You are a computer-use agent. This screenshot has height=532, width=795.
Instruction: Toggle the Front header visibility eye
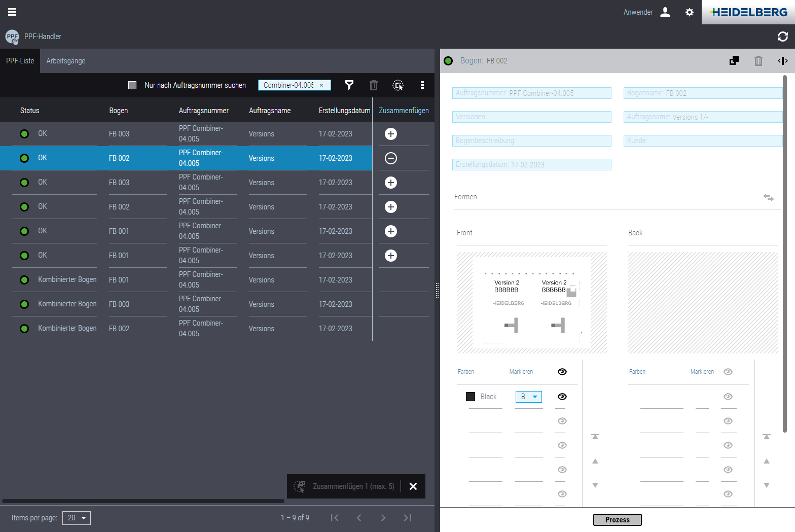click(562, 372)
